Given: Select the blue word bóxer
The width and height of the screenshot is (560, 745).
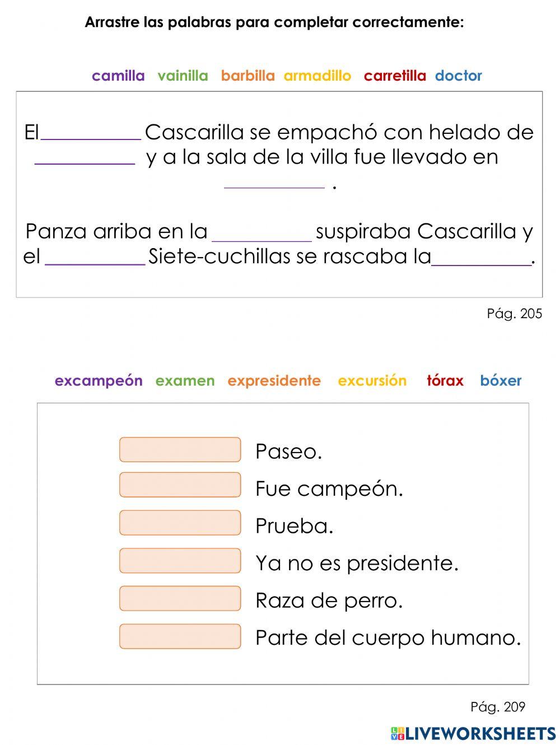Looking at the screenshot, I should pyautogui.click(x=501, y=381).
